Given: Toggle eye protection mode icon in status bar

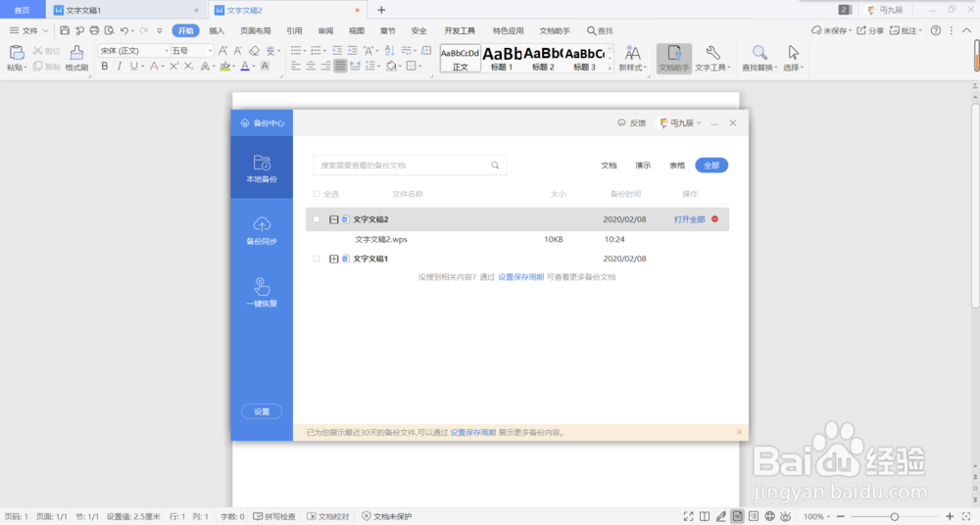Looking at the screenshot, I should pyautogui.click(x=786, y=516).
